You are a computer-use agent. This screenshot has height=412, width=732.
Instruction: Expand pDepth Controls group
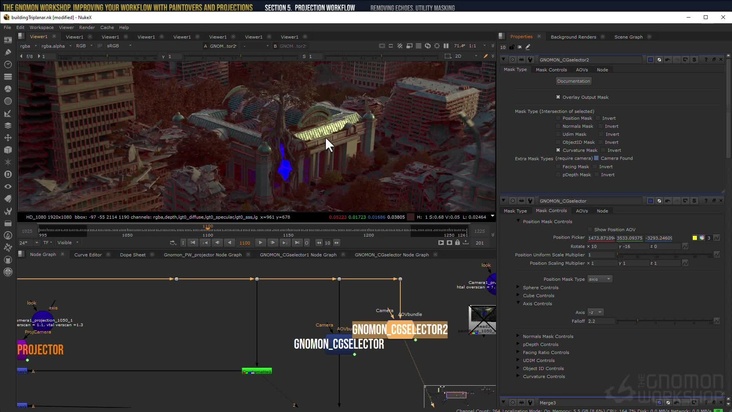coord(518,344)
